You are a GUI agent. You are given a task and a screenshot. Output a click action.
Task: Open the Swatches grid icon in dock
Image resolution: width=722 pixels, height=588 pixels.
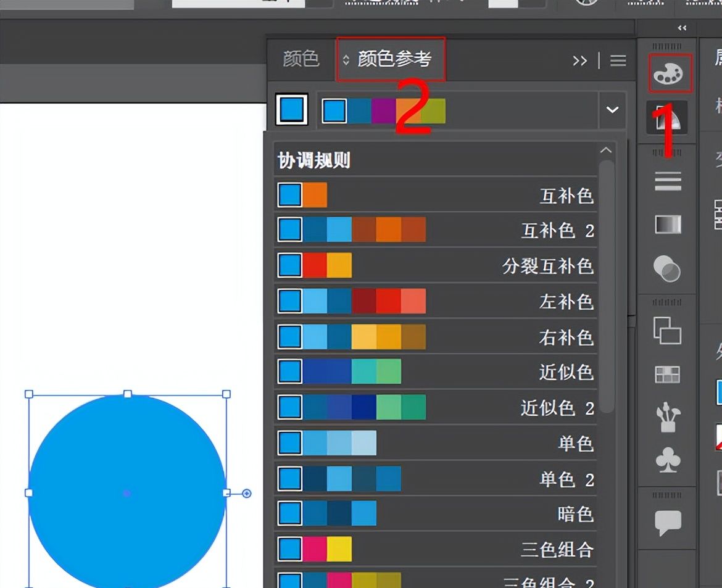(x=667, y=375)
